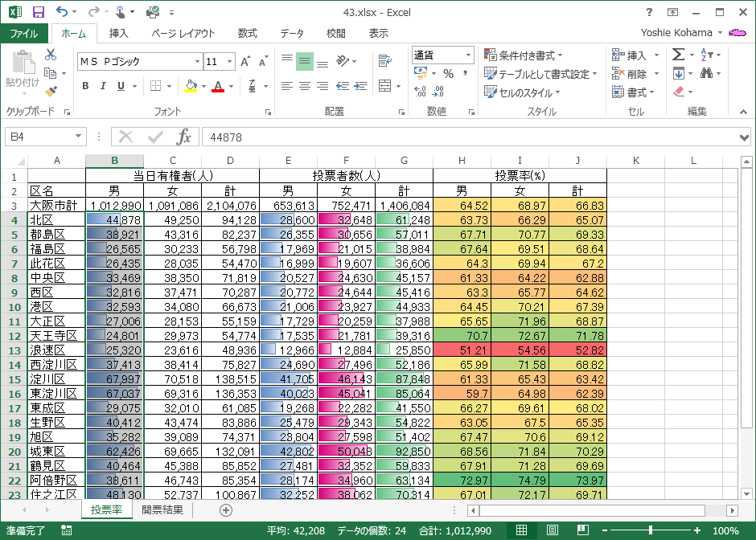756x540 pixels.
Task: Decrease font size with small A icon
Action: point(263,62)
